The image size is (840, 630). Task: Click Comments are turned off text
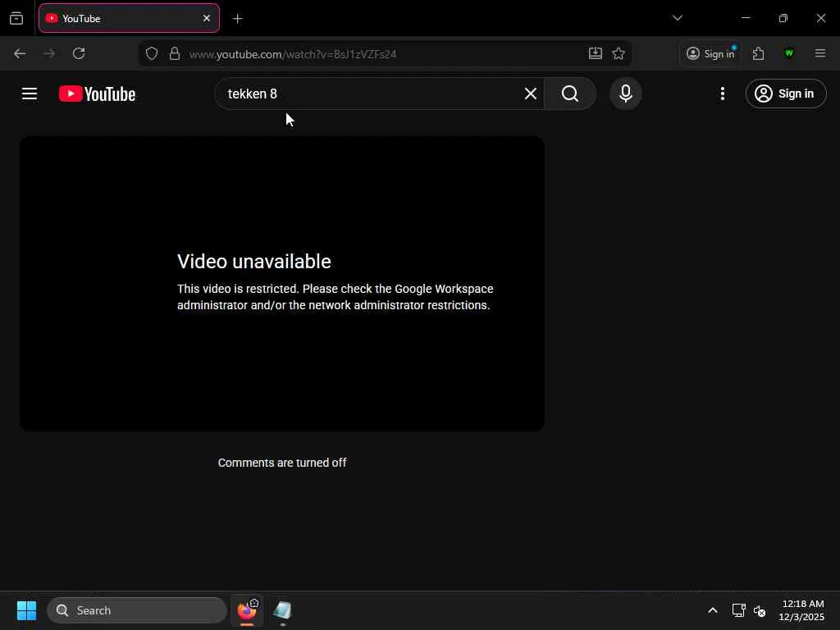pyautogui.click(x=282, y=463)
